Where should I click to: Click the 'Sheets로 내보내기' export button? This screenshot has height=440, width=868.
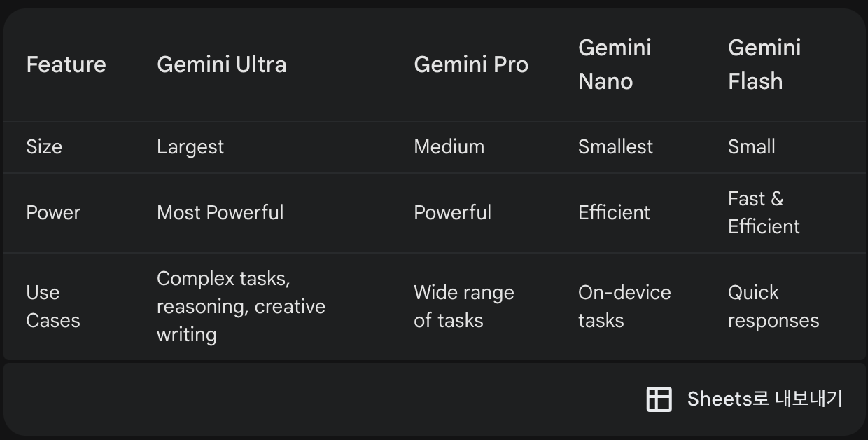[x=744, y=399]
